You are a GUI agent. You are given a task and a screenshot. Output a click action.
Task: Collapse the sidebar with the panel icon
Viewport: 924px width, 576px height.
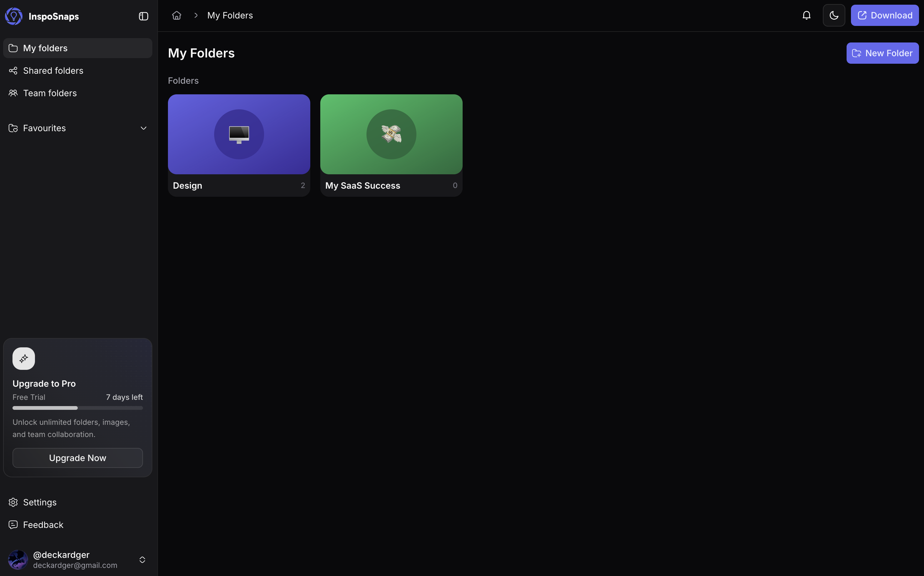[144, 16]
